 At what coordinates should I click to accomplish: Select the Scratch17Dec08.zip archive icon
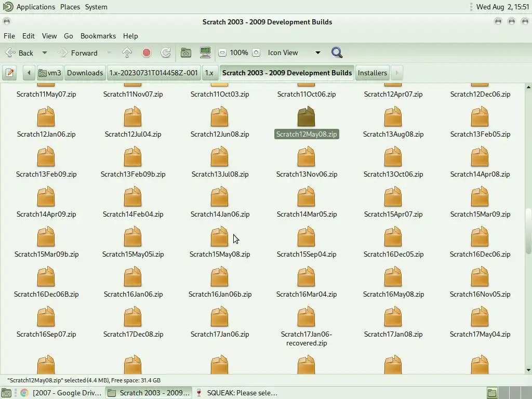[132, 316]
